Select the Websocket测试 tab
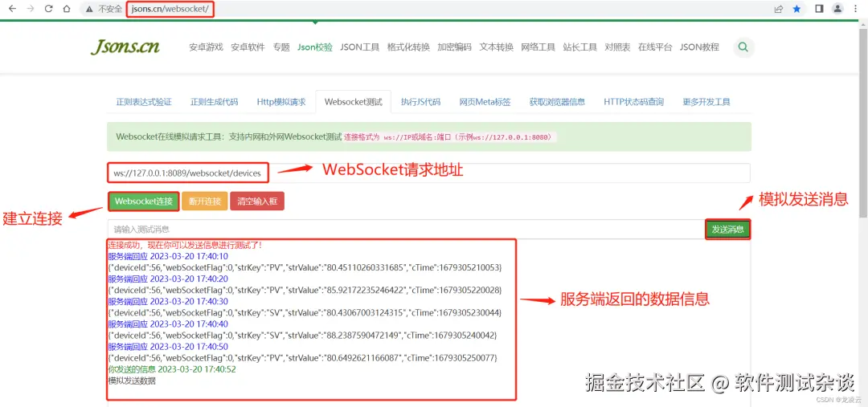 click(353, 102)
